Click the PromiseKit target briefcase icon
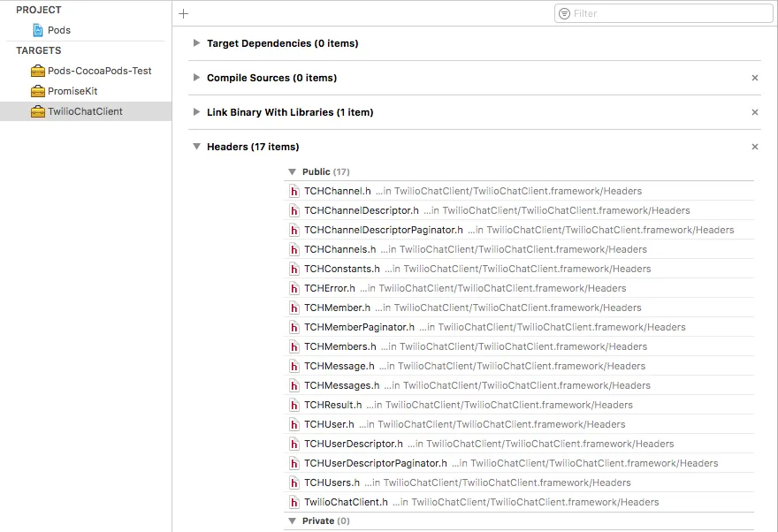The image size is (778, 532). [x=38, y=91]
